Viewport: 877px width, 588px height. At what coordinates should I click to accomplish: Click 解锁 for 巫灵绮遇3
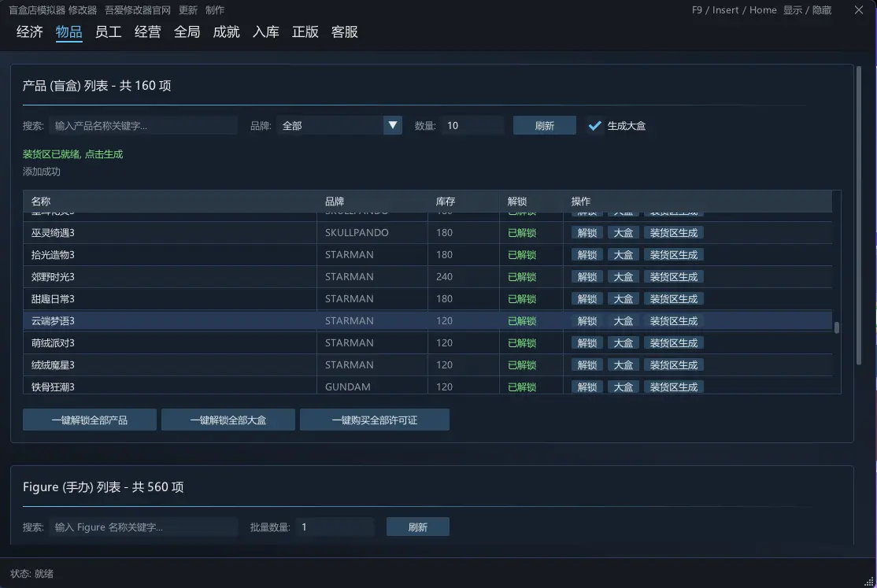point(587,233)
